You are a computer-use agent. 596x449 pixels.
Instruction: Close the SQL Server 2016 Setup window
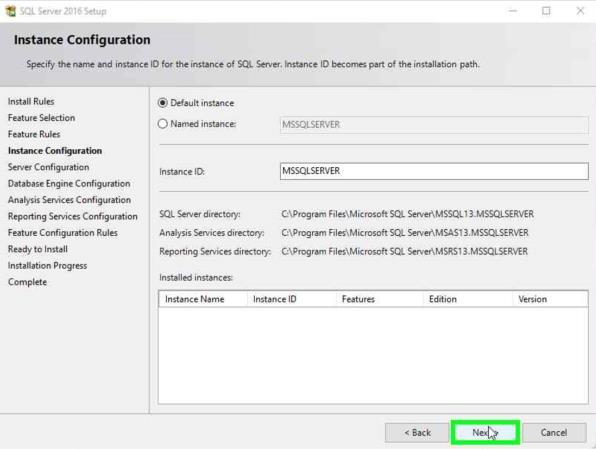coord(580,11)
